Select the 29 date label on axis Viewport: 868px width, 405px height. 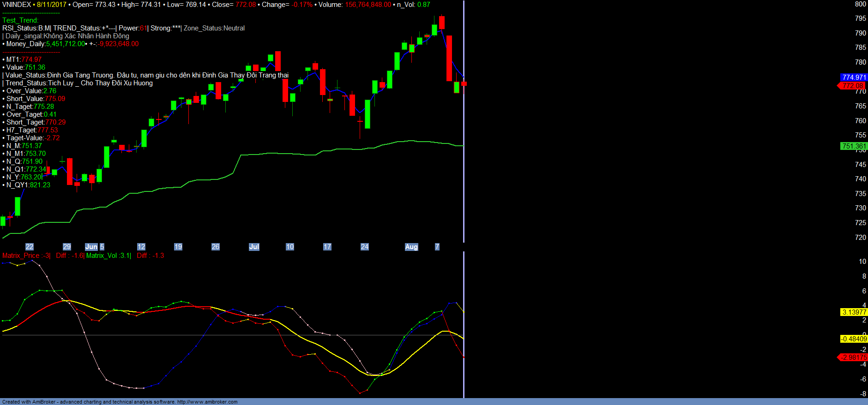[67, 247]
